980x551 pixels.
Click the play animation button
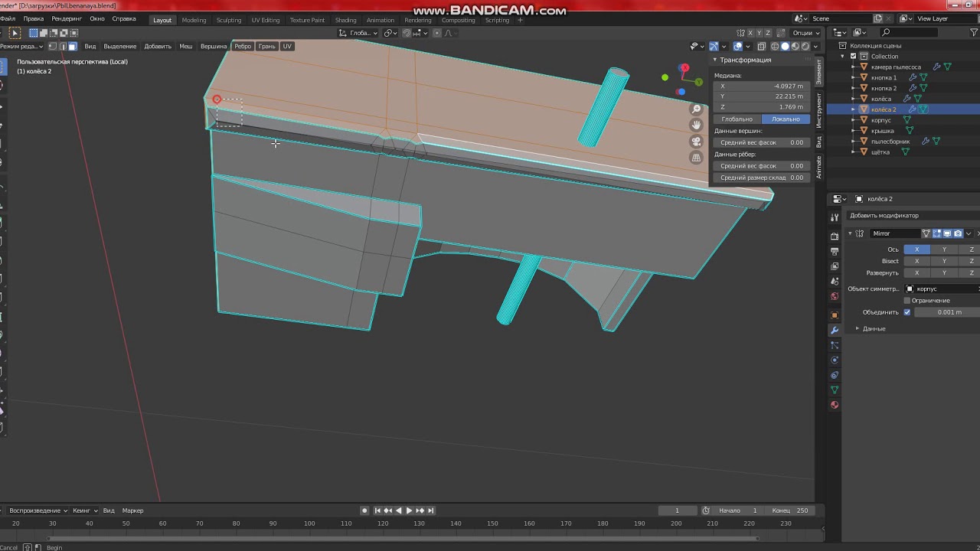click(409, 510)
